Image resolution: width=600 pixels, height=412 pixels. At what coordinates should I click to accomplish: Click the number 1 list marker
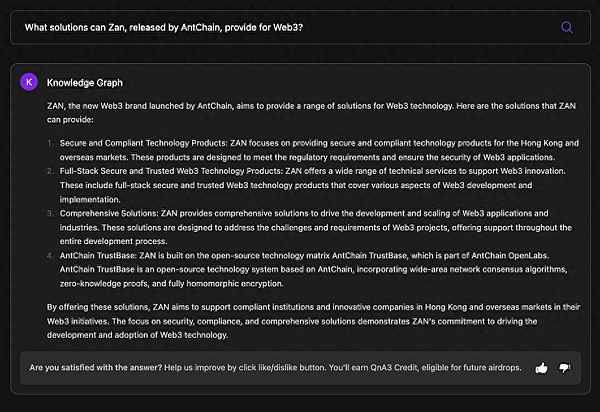click(50, 143)
